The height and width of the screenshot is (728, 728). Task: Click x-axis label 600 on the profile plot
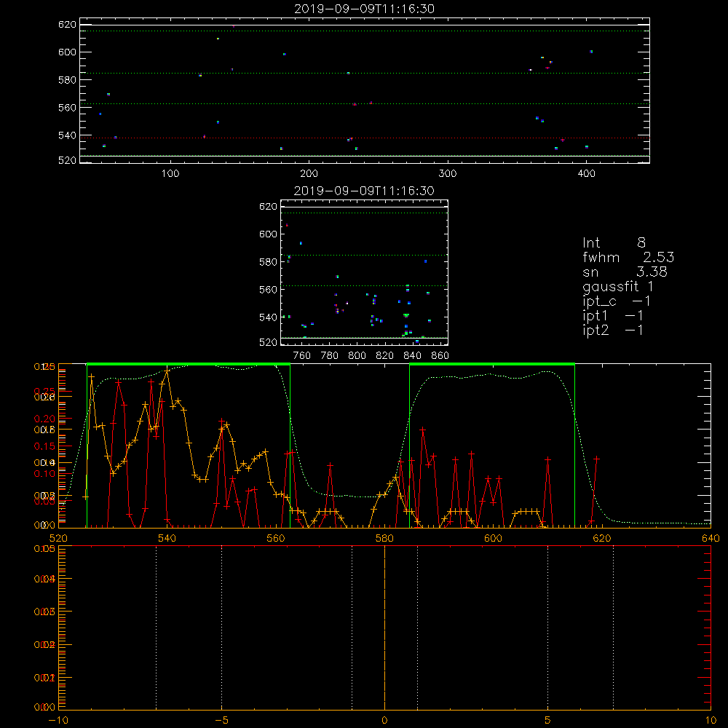(x=493, y=538)
